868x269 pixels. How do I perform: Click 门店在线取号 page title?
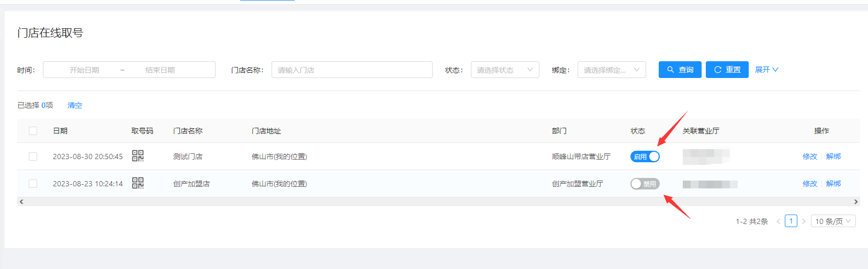50,33
